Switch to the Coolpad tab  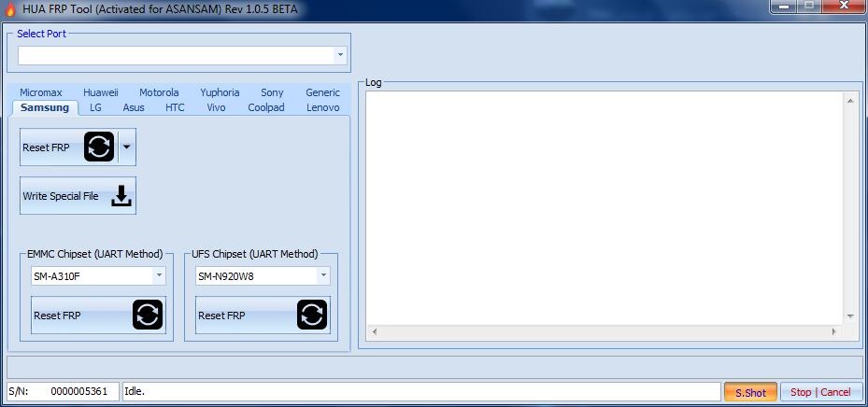266,107
